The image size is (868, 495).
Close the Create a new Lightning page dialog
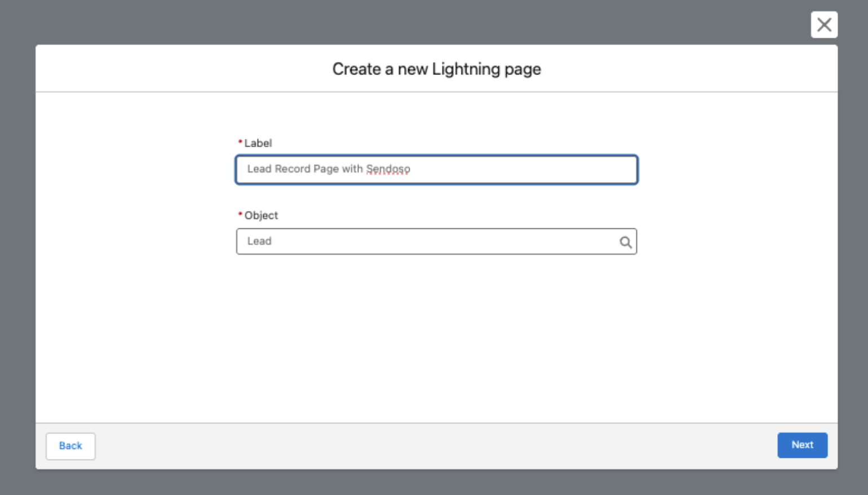tap(824, 25)
